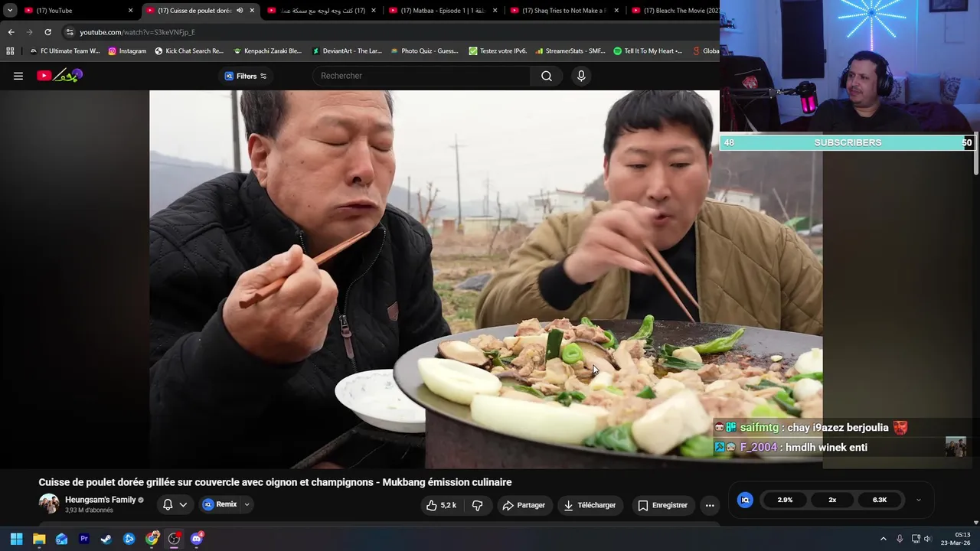980x551 pixels.
Task: Open Heungsam's Family channel avatar
Action: 49,504
